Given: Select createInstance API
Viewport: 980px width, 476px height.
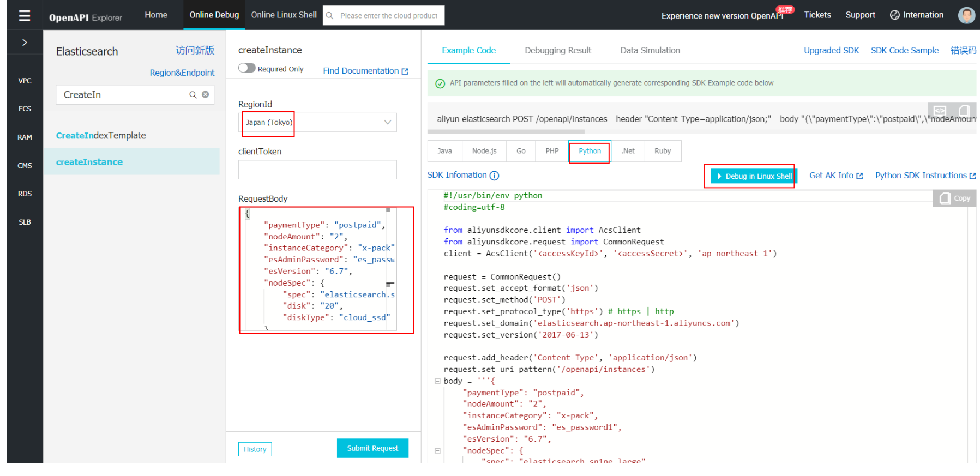Looking at the screenshot, I should (x=131, y=162).
